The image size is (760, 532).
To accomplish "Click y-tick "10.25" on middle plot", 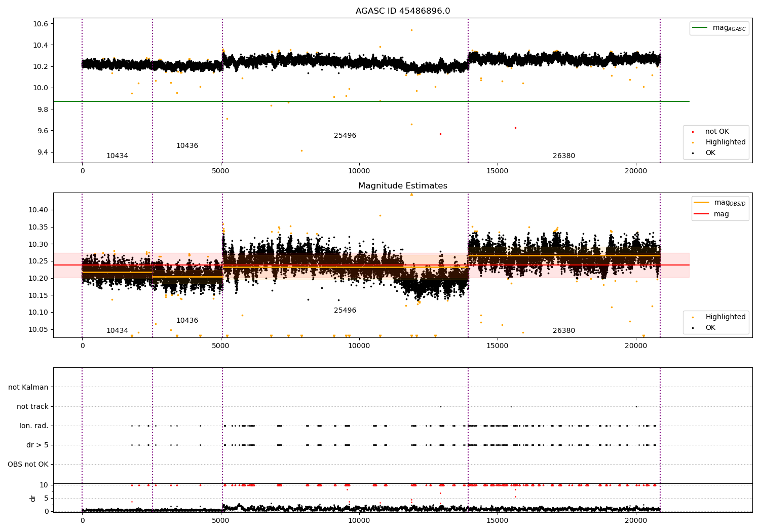I will click(x=39, y=261).
